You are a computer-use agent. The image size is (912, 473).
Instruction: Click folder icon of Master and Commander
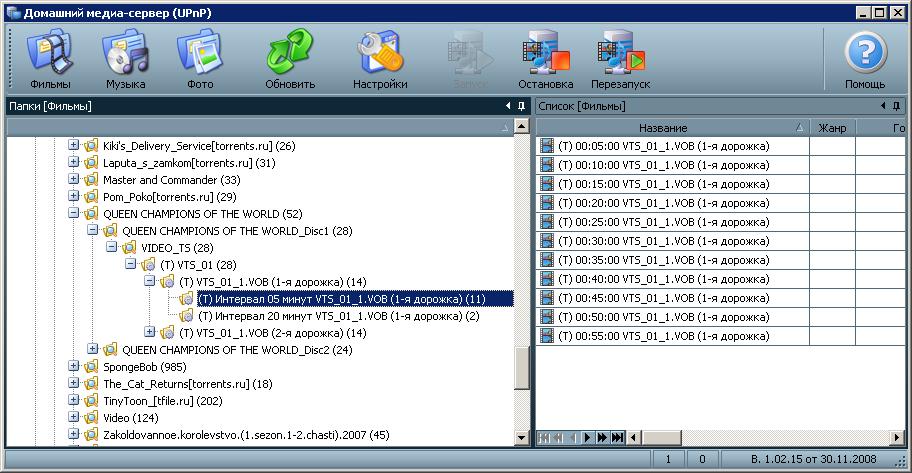[x=91, y=180]
